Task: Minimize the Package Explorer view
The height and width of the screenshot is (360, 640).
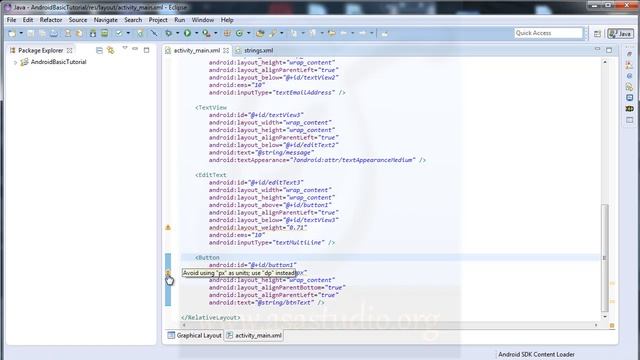Action: click(x=135, y=49)
